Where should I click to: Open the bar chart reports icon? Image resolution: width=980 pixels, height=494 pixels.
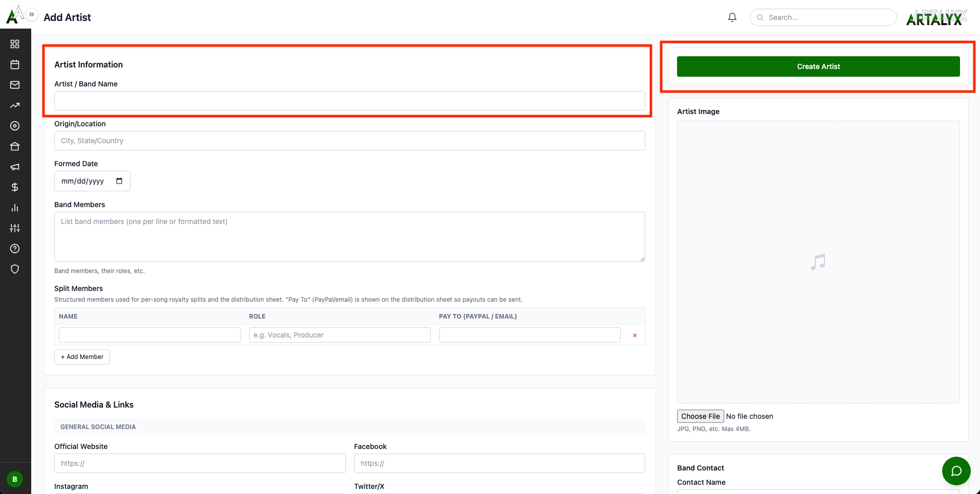(15, 208)
